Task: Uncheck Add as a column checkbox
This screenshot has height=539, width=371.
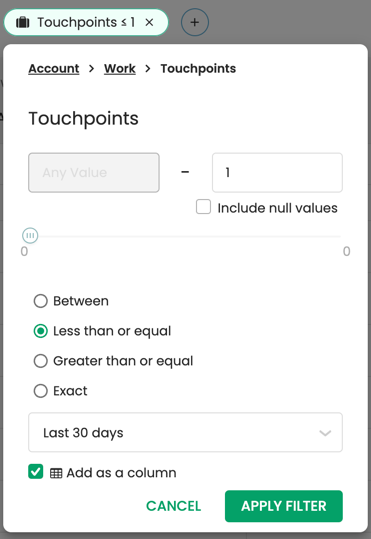Action: (x=36, y=472)
